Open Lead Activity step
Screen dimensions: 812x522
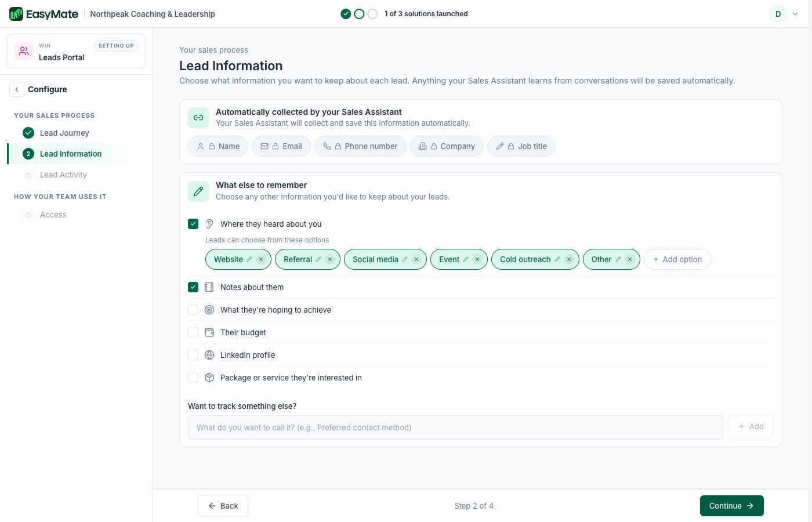pos(63,175)
